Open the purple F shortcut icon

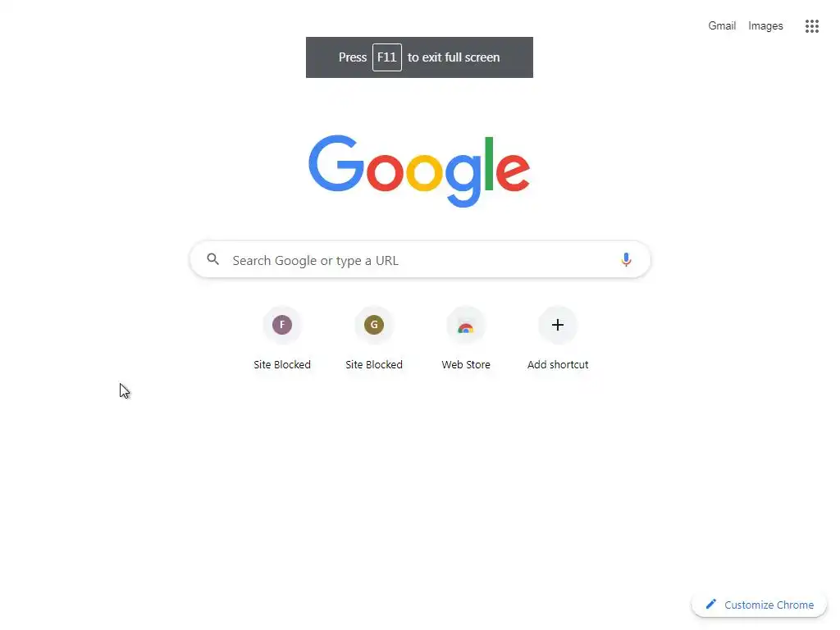coord(282,325)
